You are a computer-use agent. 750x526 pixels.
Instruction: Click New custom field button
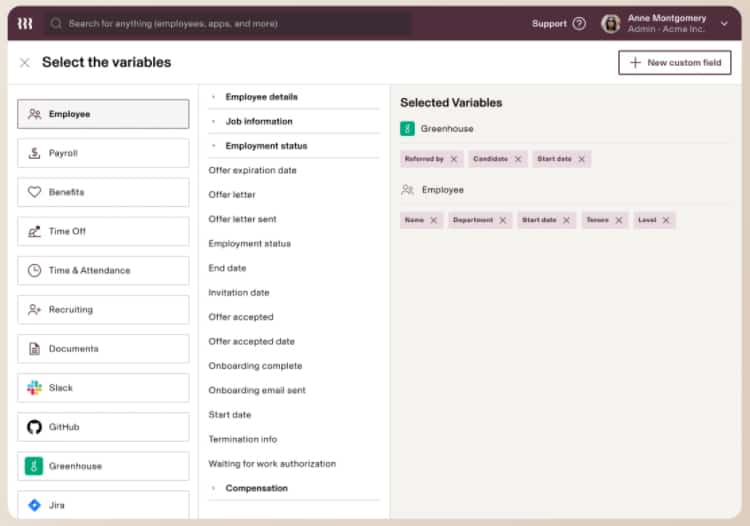[x=674, y=63]
